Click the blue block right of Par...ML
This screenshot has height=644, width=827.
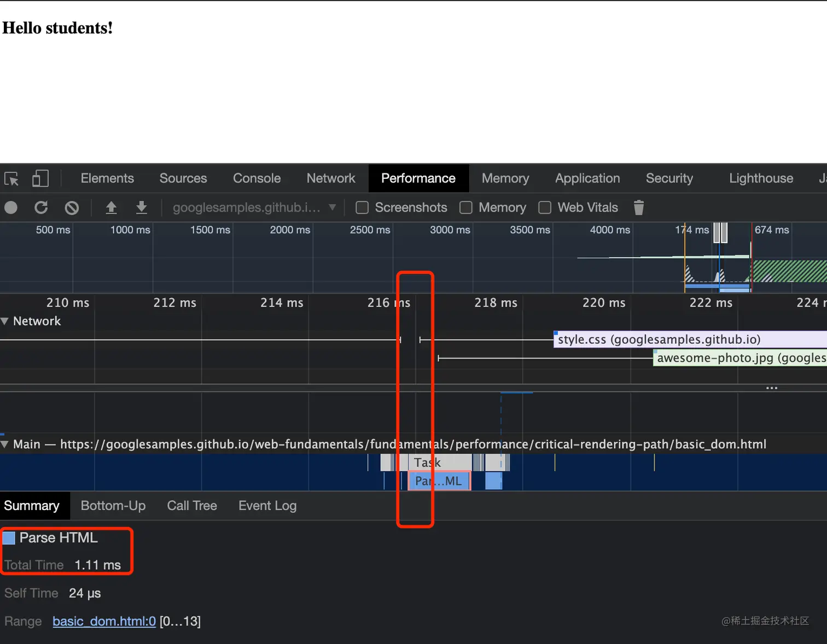[x=493, y=481]
